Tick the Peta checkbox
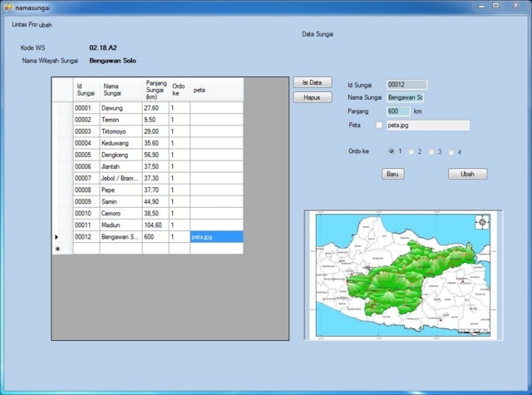The width and height of the screenshot is (532, 395). tap(380, 126)
